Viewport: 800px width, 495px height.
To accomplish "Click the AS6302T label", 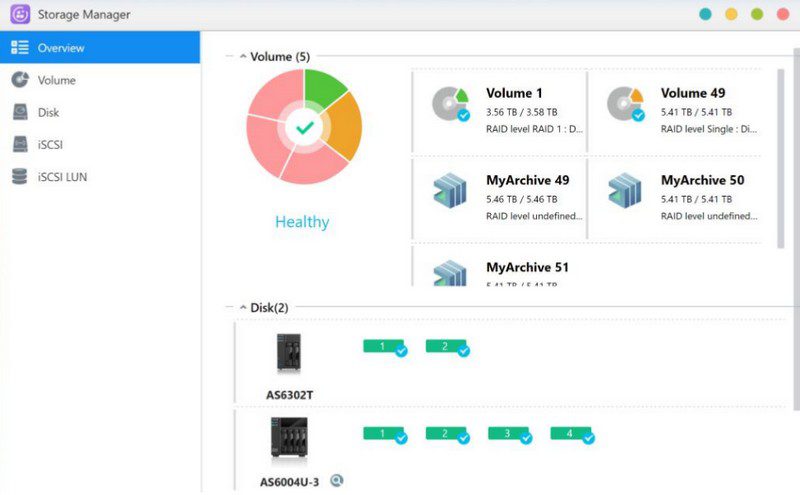I will (x=289, y=394).
